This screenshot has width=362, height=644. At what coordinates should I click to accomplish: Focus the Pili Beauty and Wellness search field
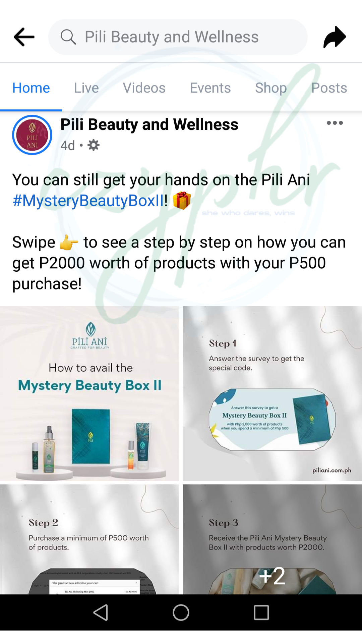click(178, 37)
